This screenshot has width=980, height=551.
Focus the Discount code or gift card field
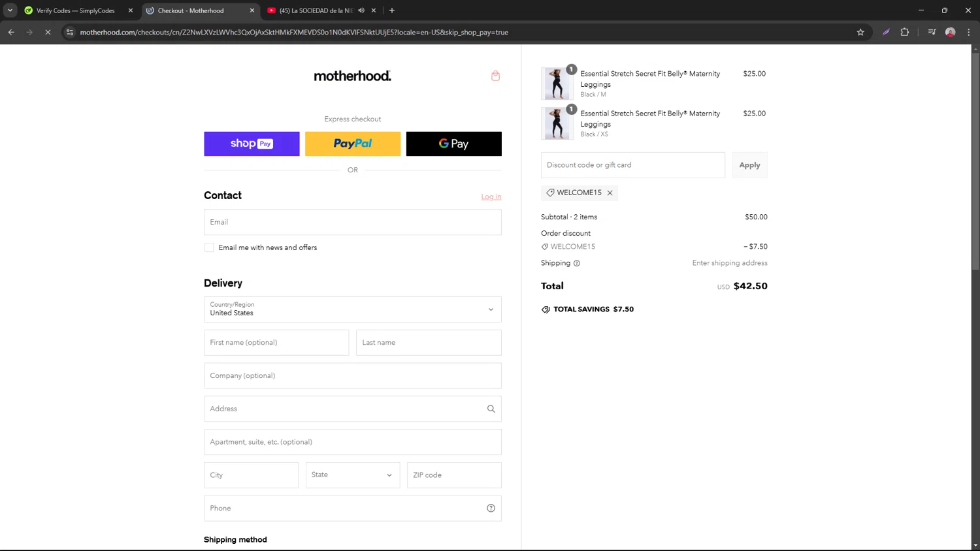(x=633, y=165)
